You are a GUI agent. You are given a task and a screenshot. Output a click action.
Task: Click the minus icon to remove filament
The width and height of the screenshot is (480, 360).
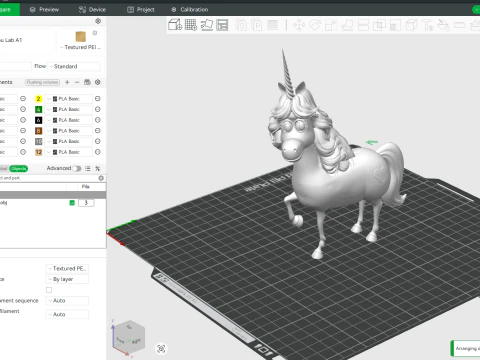(x=77, y=82)
